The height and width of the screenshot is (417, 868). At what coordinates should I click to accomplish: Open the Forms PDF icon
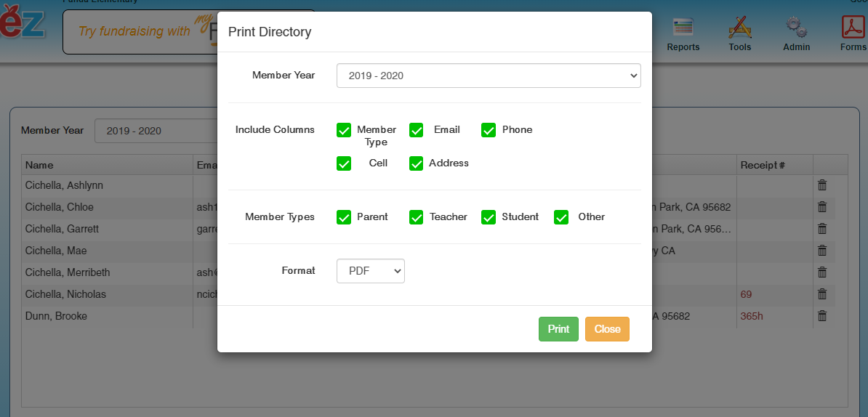coord(852,33)
